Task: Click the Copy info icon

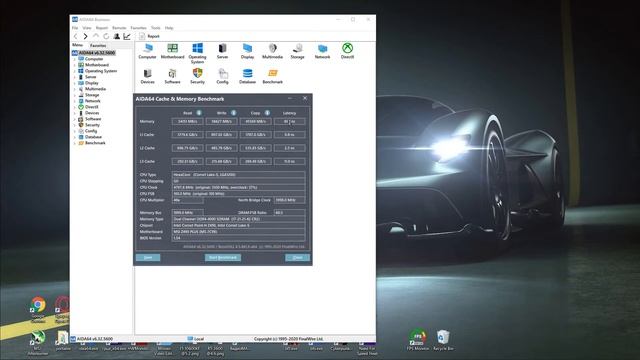Action: coord(267,113)
